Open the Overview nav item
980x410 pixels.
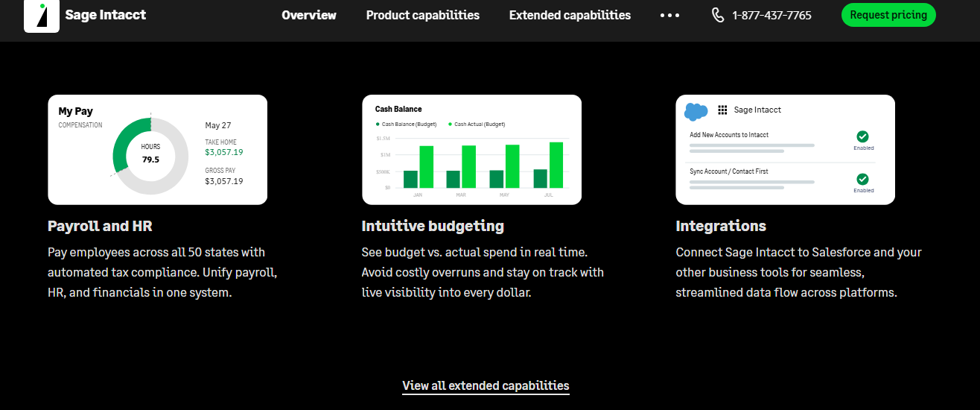(309, 15)
